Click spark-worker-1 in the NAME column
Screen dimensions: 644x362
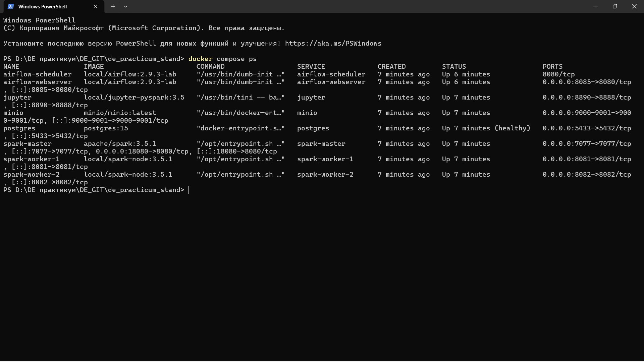[x=32, y=159]
